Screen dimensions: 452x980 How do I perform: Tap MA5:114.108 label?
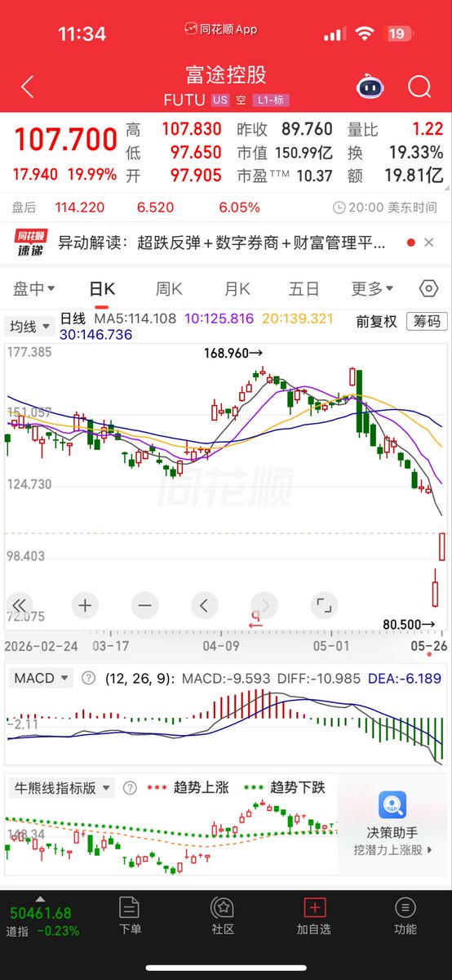point(135,318)
